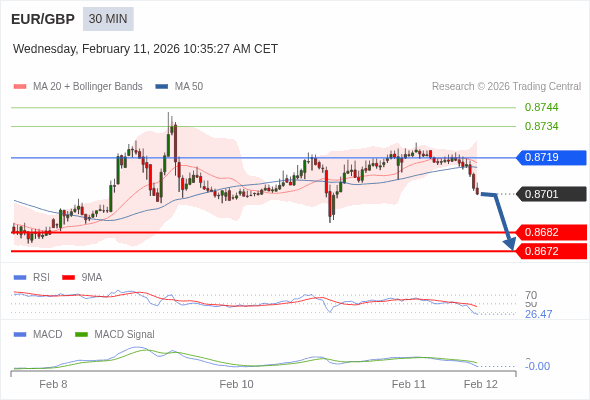Click the 'RSI' legend label

[x=41, y=278]
